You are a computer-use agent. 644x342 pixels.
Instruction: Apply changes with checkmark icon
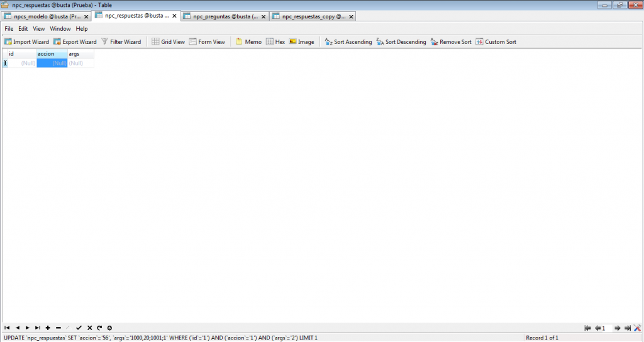pos(79,328)
